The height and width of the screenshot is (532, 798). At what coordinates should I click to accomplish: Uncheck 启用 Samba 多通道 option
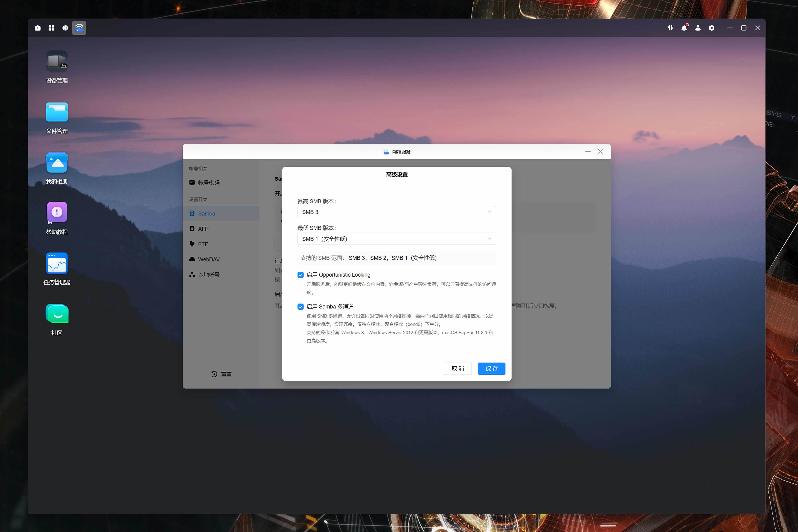click(x=300, y=307)
